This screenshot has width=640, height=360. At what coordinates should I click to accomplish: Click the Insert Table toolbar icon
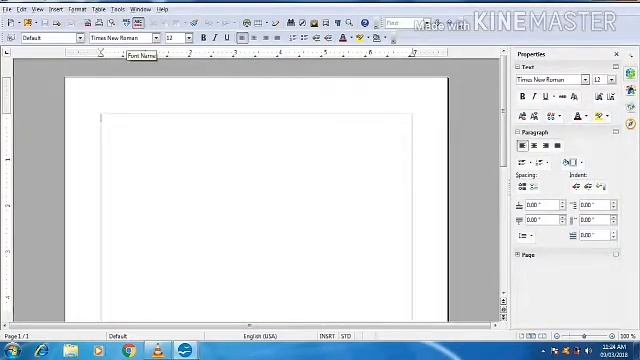coord(258,23)
